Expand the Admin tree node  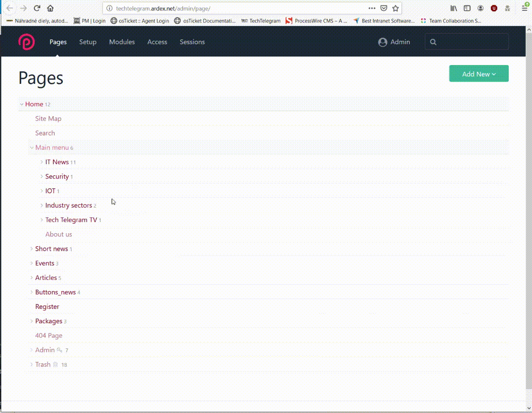coord(31,350)
